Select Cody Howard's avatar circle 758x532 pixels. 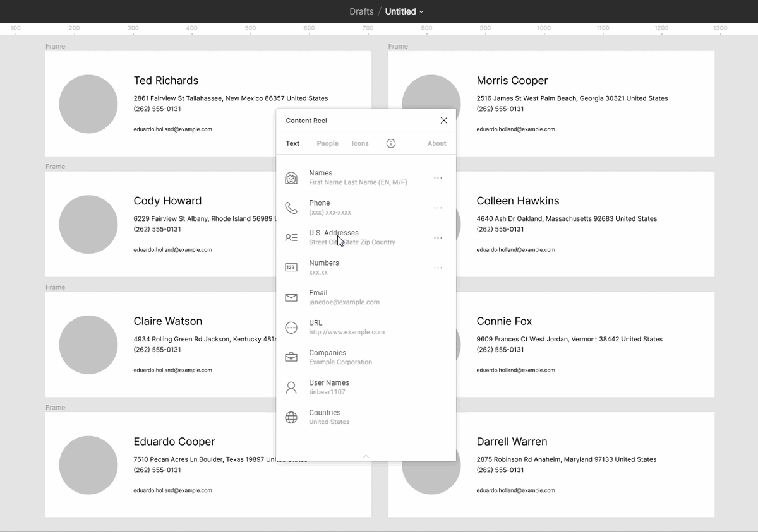88,225
